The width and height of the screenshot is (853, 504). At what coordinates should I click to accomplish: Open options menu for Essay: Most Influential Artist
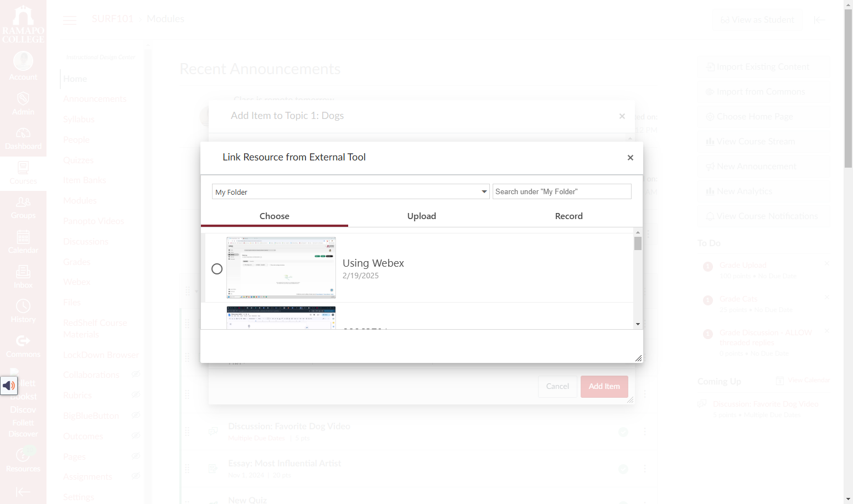(645, 469)
